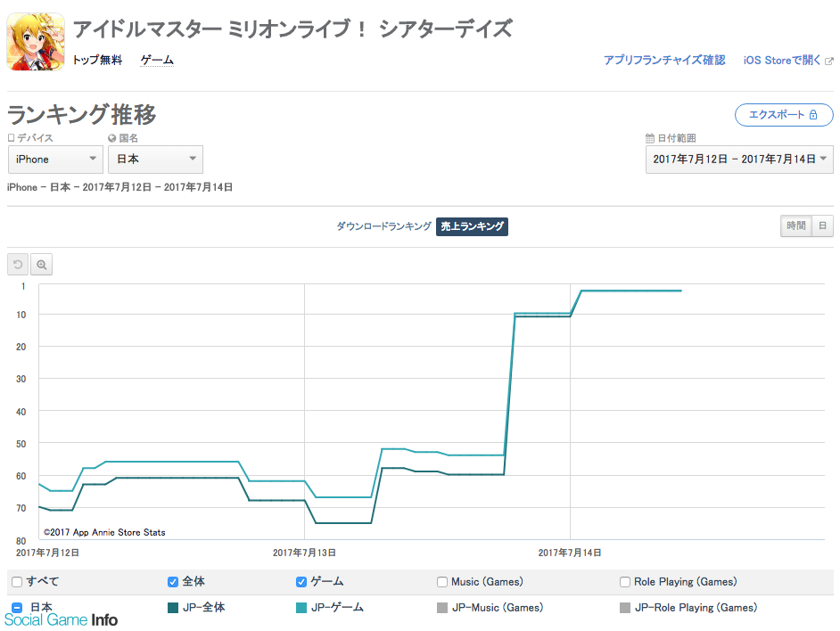Enable the Music (Games) checkbox
Viewport: 840px width, 631px height.
click(442, 582)
